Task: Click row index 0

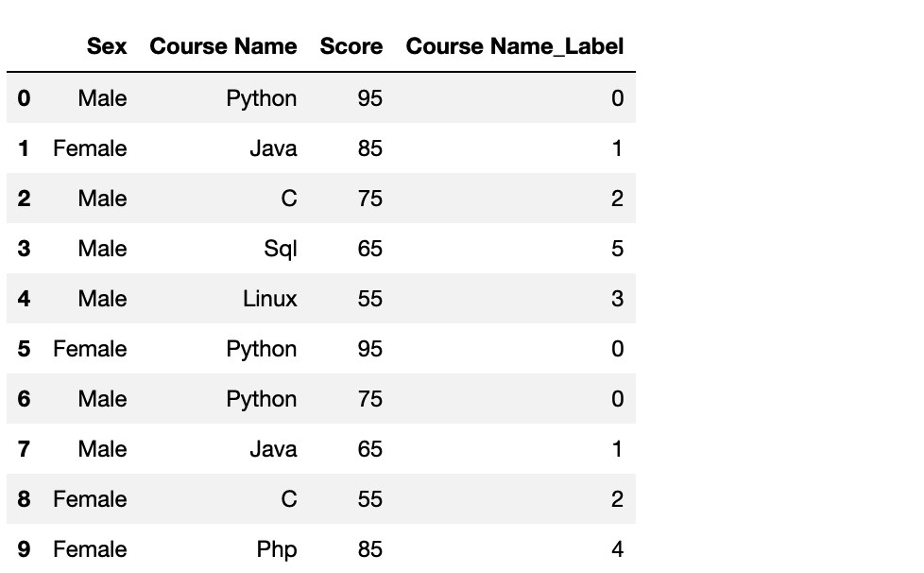Action: pos(24,98)
